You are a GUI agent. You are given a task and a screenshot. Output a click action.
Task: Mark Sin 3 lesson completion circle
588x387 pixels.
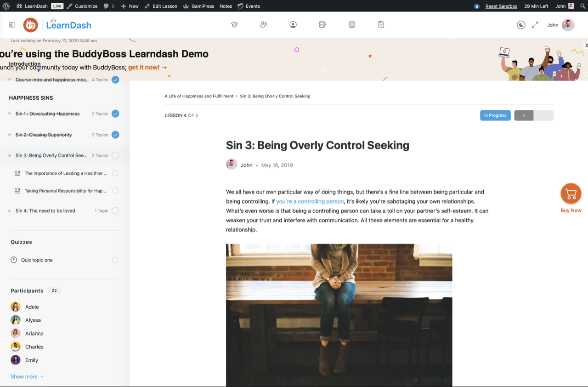pos(115,155)
